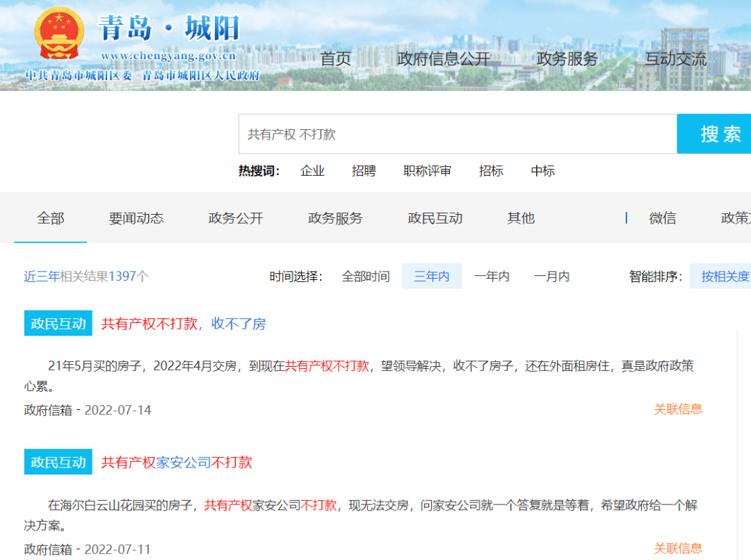Switch to the 要闻动态 tab

point(136,218)
